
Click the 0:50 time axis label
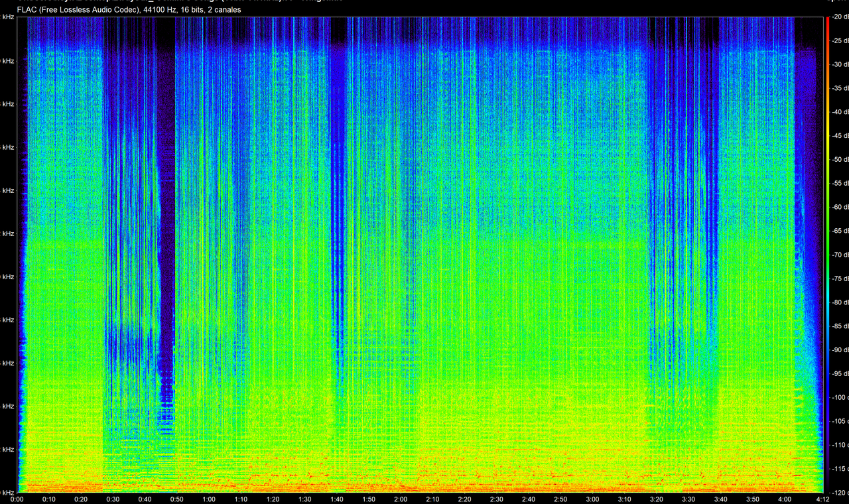177,499
